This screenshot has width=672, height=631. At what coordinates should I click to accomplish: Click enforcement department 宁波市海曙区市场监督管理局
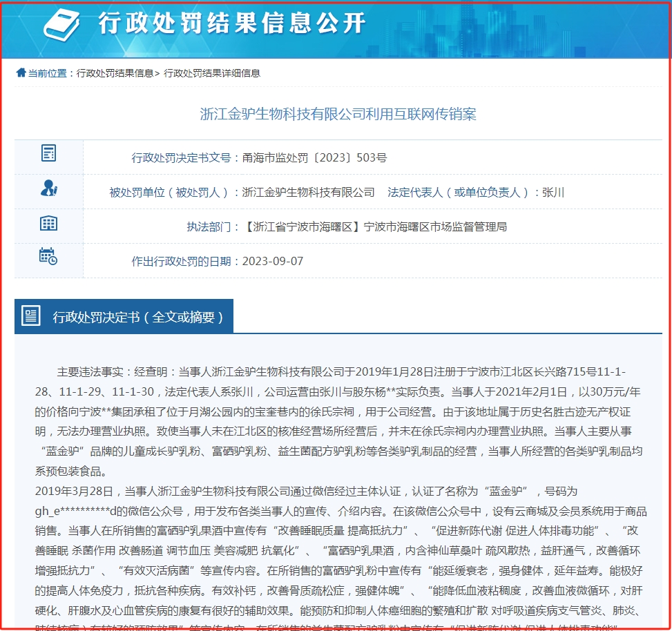[435, 226]
